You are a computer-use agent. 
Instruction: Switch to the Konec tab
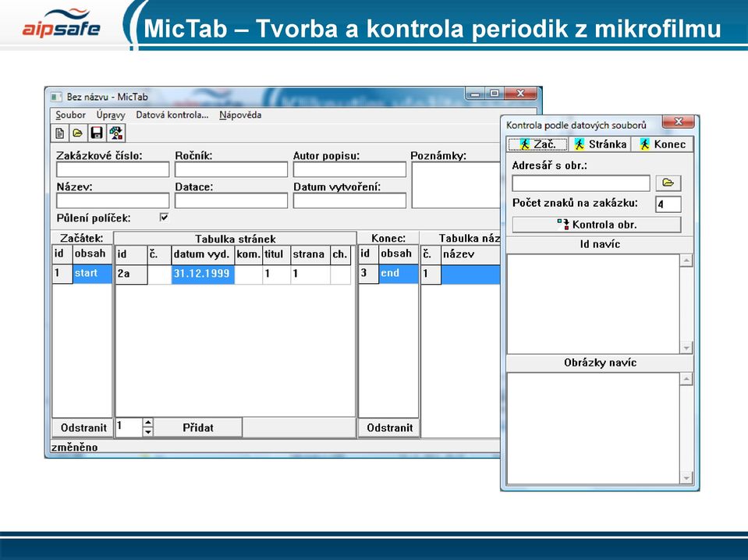point(662,144)
